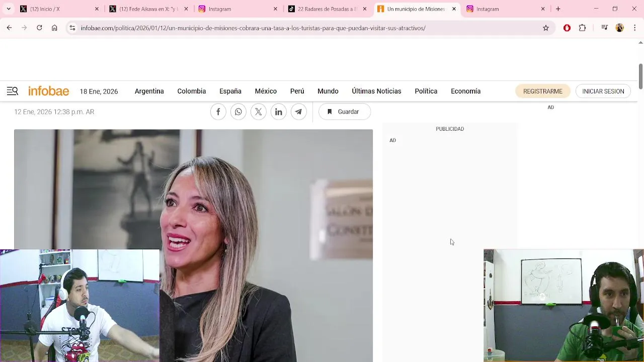The height and width of the screenshot is (362, 644).
Task: Open the Chrome three-dot menu
Action: click(x=634, y=28)
